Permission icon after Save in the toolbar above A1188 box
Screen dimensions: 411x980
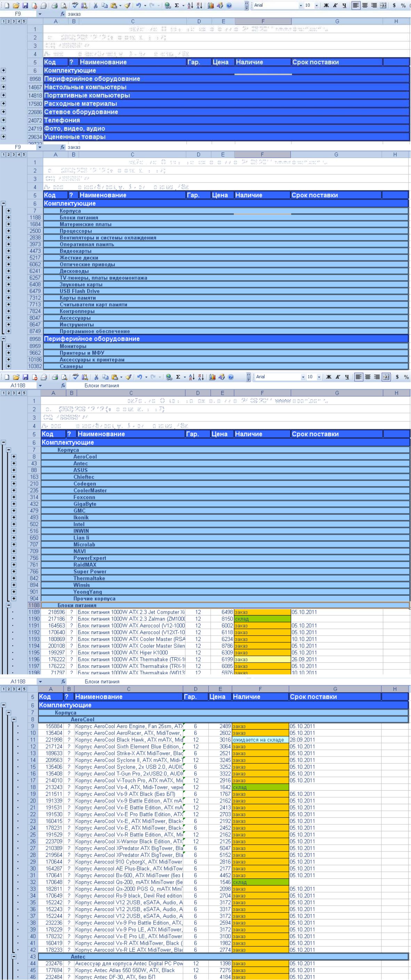coord(34,377)
